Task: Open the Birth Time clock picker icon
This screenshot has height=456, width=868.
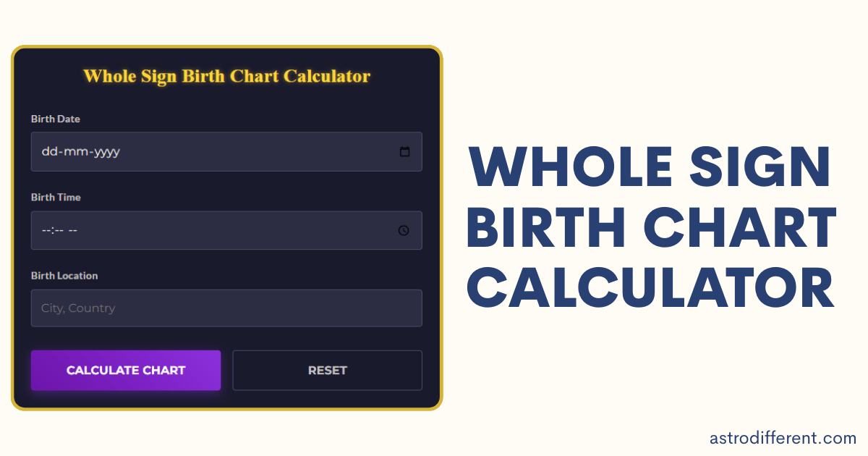Action: click(x=404, y=230)
